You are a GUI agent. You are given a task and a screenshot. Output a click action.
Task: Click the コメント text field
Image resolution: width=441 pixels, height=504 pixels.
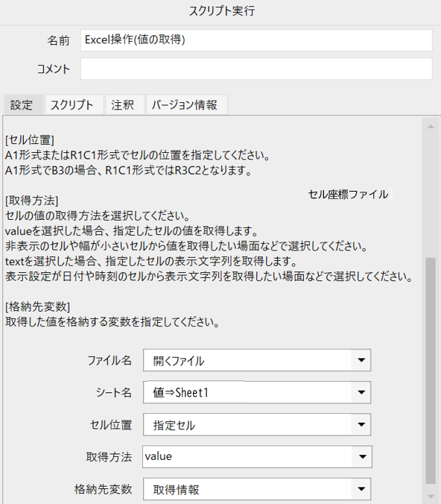tap(256, 69)
